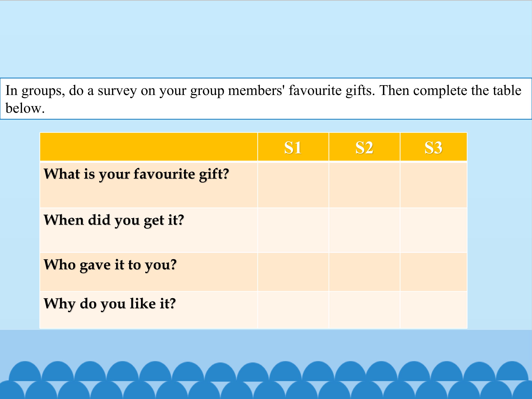This screenshot has height=399, width=532.
Task: Click S2 cell for "When did you get it?"
Action: click(x=364, y=230)
